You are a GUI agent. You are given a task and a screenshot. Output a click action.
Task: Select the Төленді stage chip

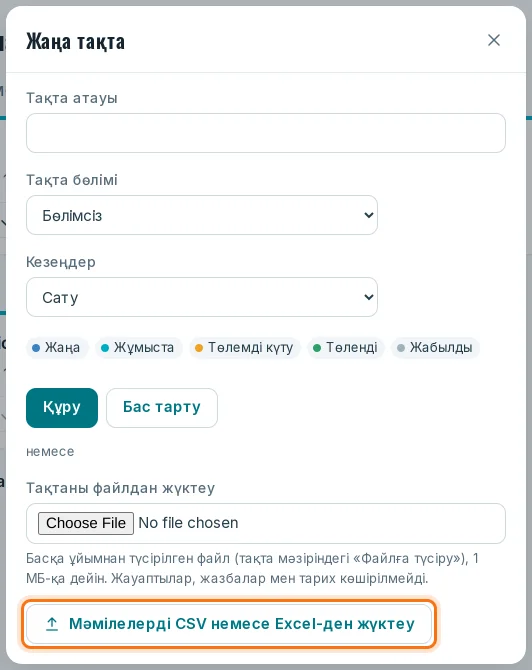pos(346,347)
